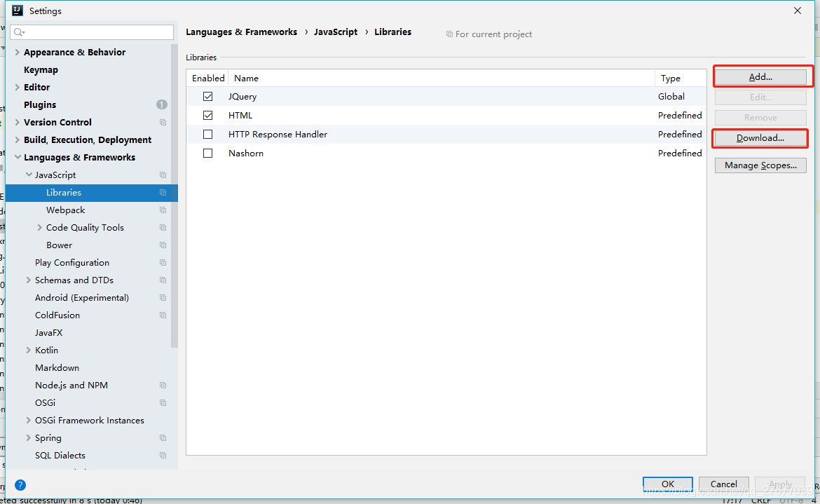The image size is (820, 504).
Task: Collapse the Languages & Frameworks section
Action: tap(18, 158)
